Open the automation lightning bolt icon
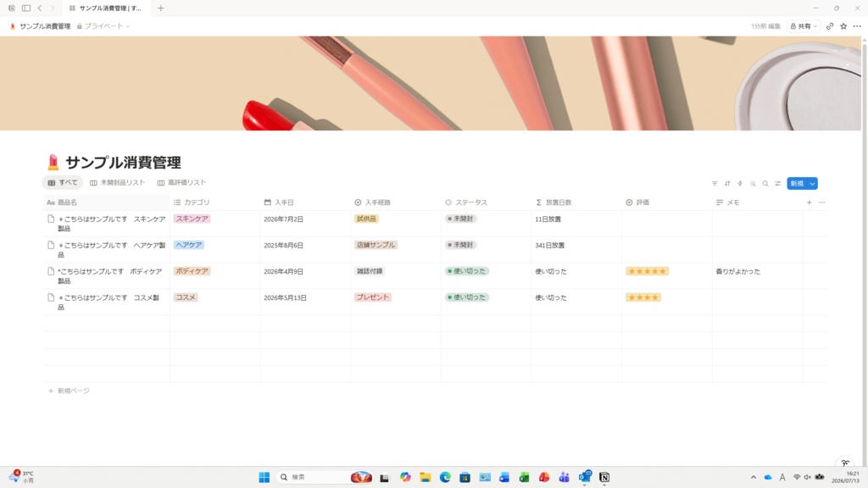The image size is (868, 488). (x=740, y=183)
